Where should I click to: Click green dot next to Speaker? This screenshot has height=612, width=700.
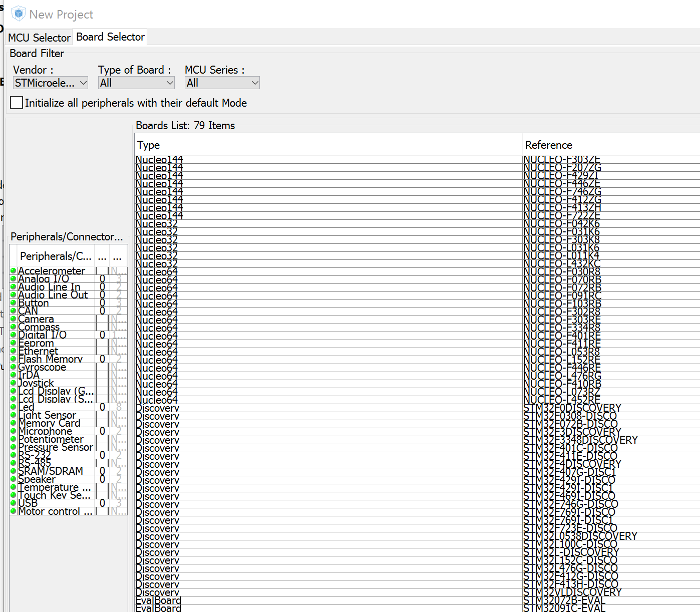click(x=14, y=479)
